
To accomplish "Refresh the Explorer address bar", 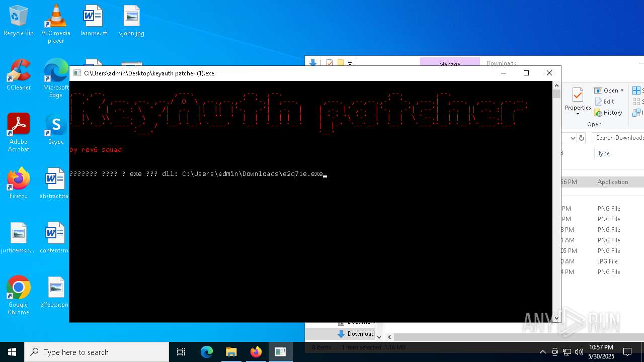I will tap(582, 138).
